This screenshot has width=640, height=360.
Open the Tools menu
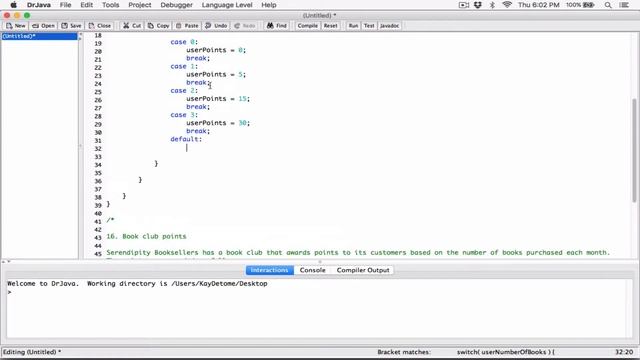(111, 5)
